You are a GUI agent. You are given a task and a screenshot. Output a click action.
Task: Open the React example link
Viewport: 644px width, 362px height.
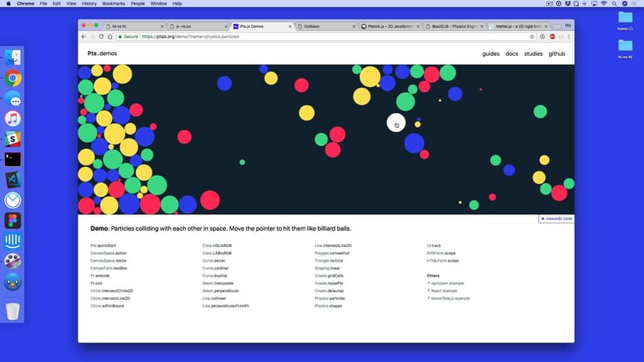click(x=445, y=291)
